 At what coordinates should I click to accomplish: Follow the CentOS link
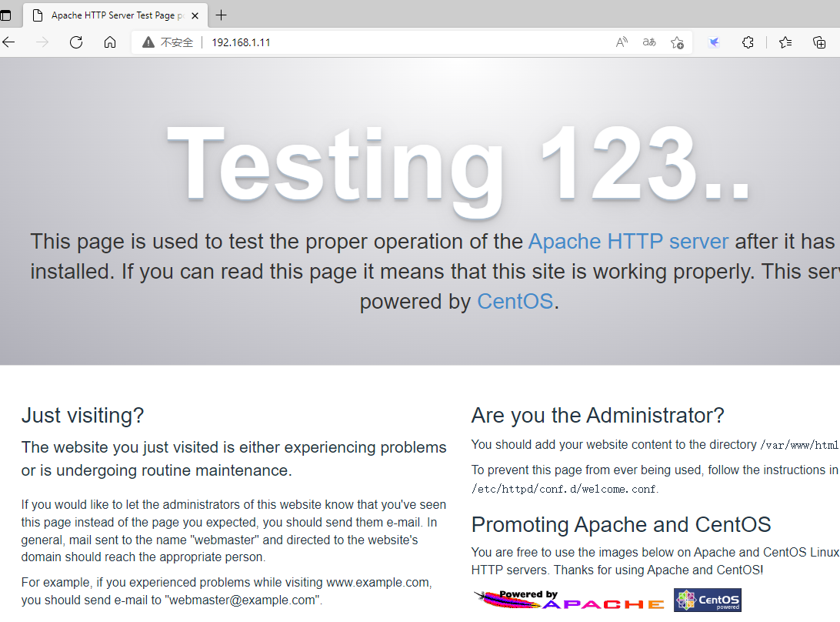[x=515, y=301]
